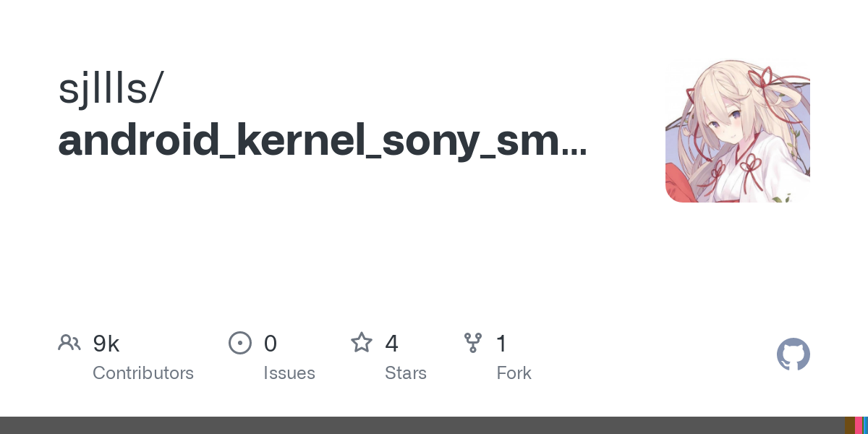Screen dimensions: 868x434
Task: Open the GitHub Octocat logo
Action: [793, 355]
